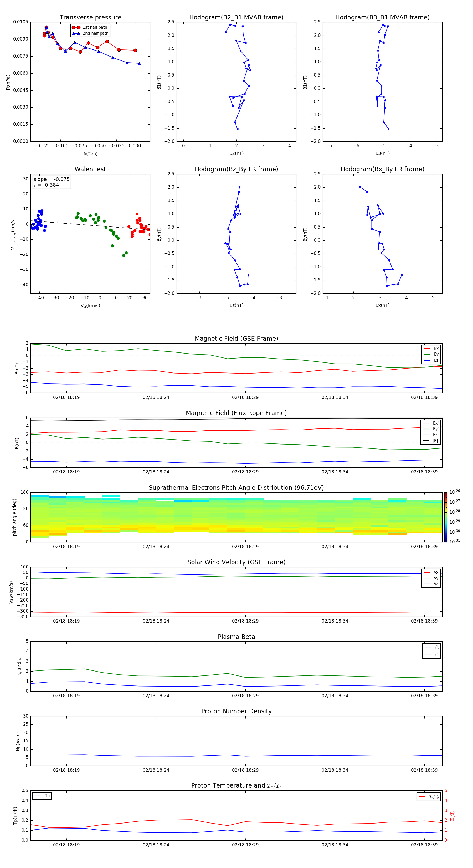Click the 'pitch angle (deg)' y-axis label
The height and width of the screenshot is (868, 473).
click(14, 517)
